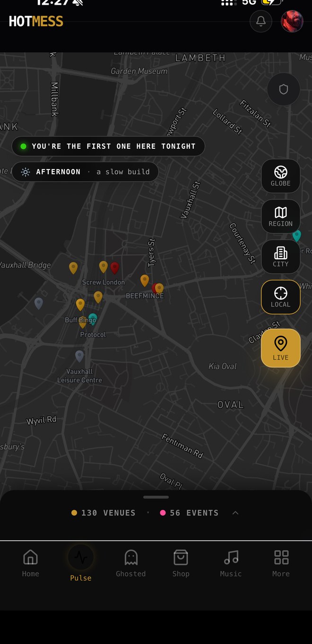The height and width of the screenshot is (644, 312).
Task: Tap the 130 Venues counter
Action: (104, 513)
